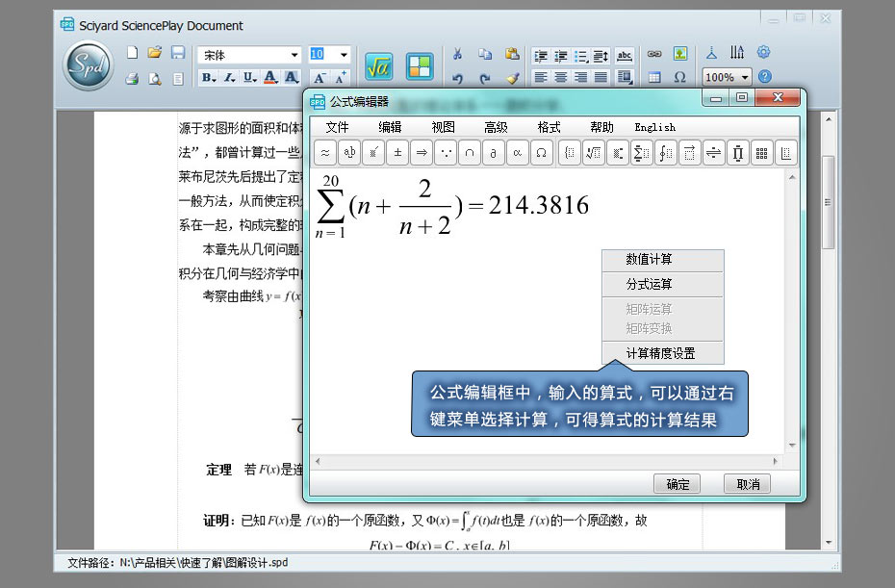Open relational symbols palette (≈) in formula editor
The width and height of the screenshot is (895, 588).
point(325,153)
